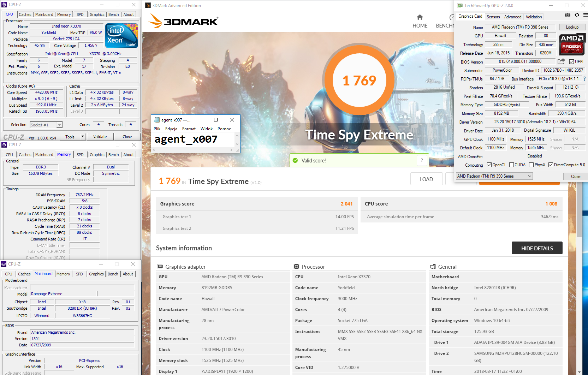Open Caches tab in the top CPU-Z window

click(25, 14)
